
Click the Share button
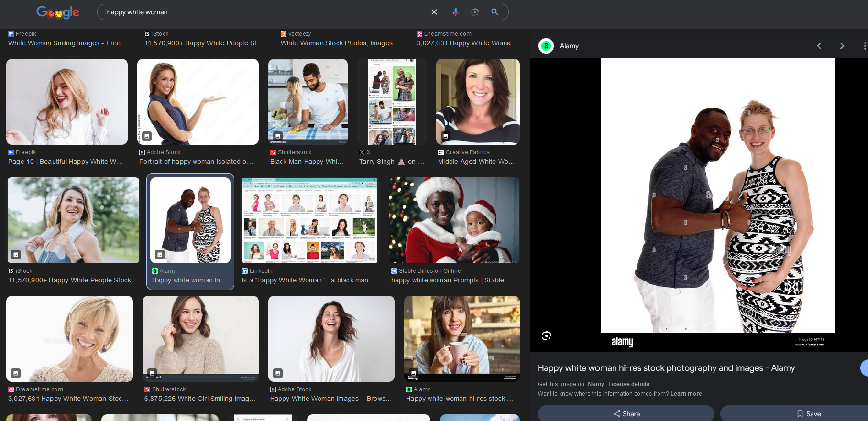(626, 413)
